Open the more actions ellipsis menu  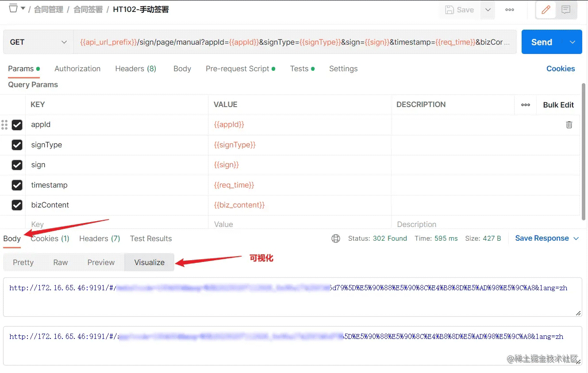pos(509,10)
